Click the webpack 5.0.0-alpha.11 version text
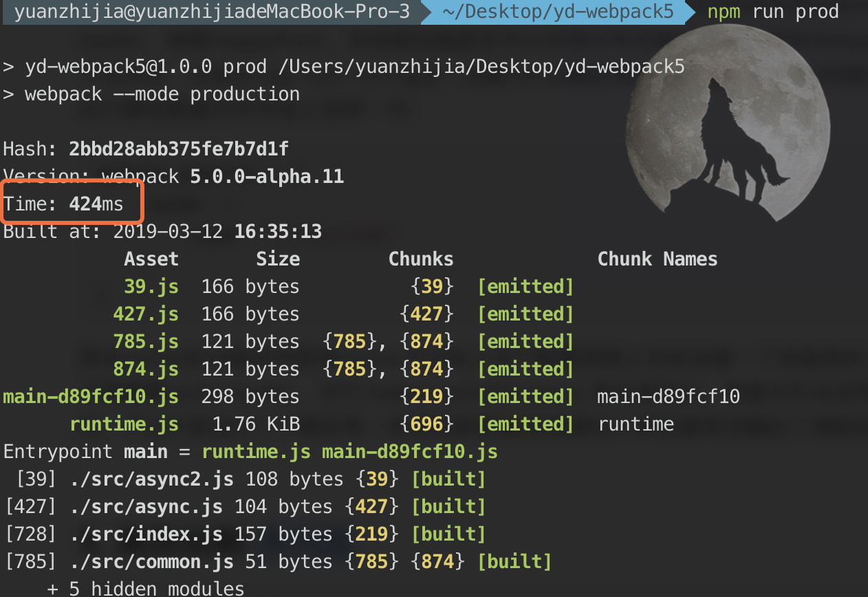Viewport: 868px width, 597px height. pos(223,177)
